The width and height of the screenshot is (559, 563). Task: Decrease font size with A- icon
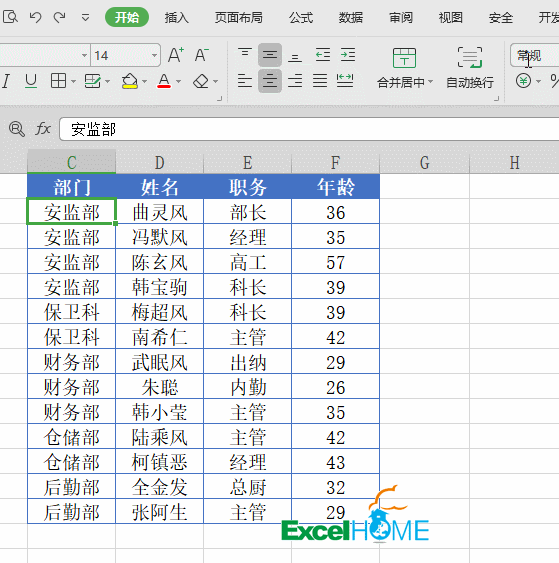click(x=202, y=55)
